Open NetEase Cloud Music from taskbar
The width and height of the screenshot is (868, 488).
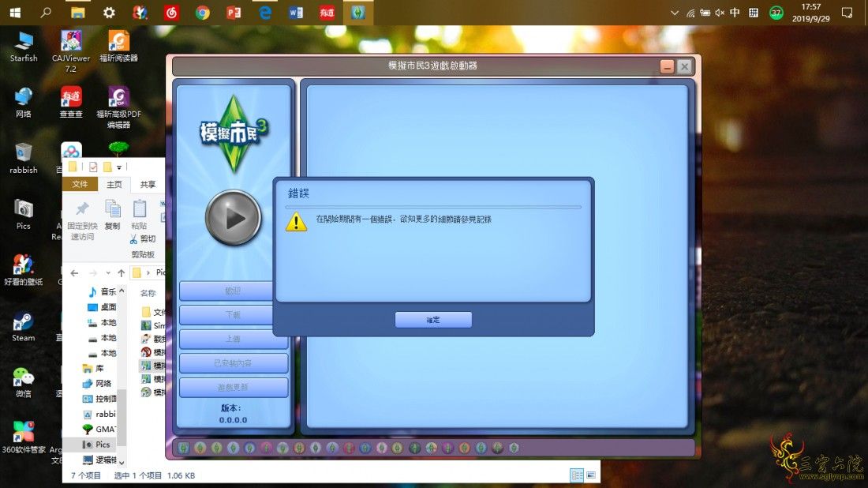[x=171, y=13]
